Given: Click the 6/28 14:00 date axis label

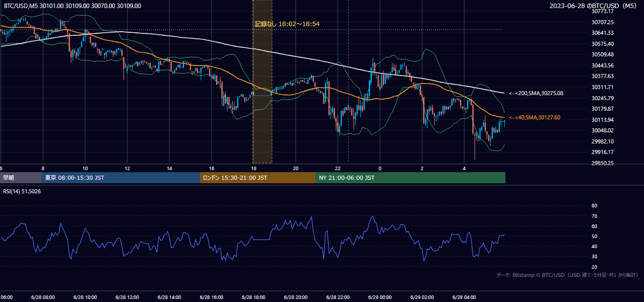Looking at the screenshot, I should coord(169,297).
